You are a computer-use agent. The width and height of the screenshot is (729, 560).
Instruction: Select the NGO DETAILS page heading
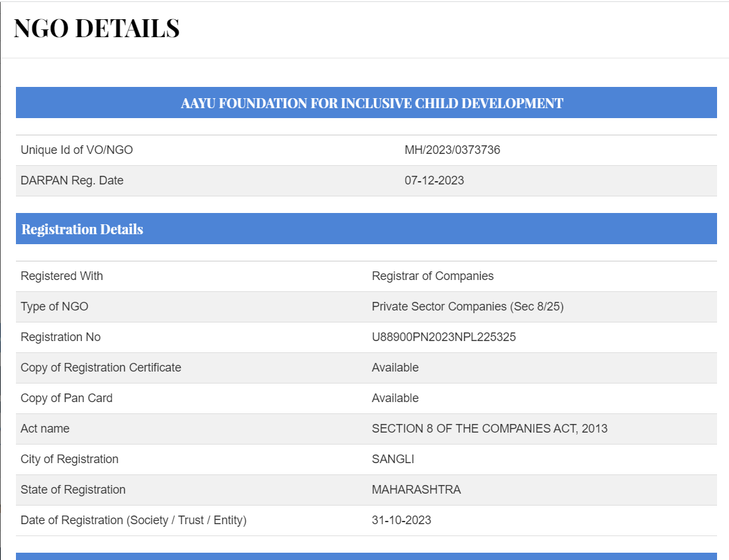coord(97,29)
